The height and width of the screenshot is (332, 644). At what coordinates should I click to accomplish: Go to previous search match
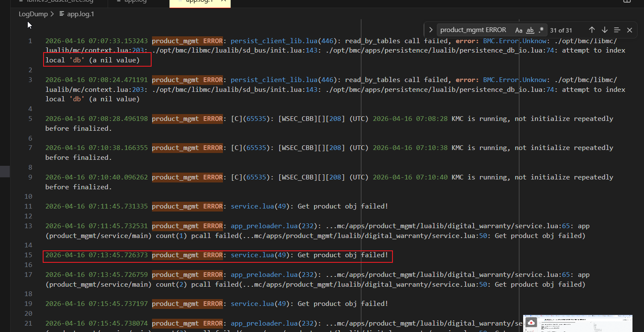click(x=591, y=30)
